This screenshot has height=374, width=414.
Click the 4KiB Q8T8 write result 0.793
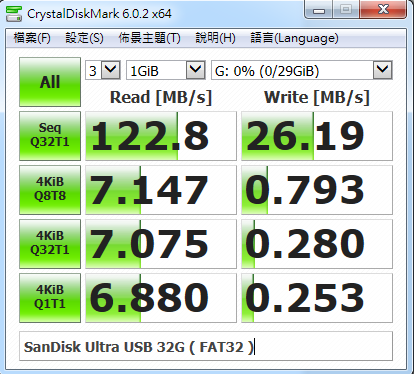point(317,190)
